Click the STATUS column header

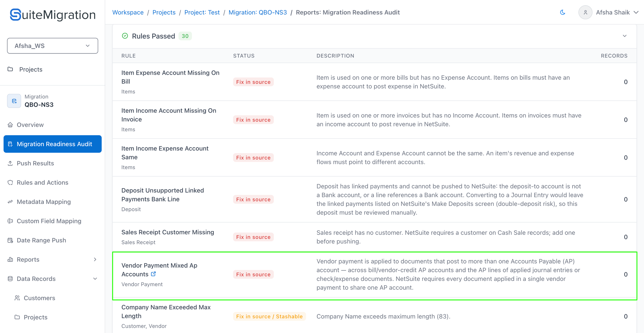(x=244, y=56)
